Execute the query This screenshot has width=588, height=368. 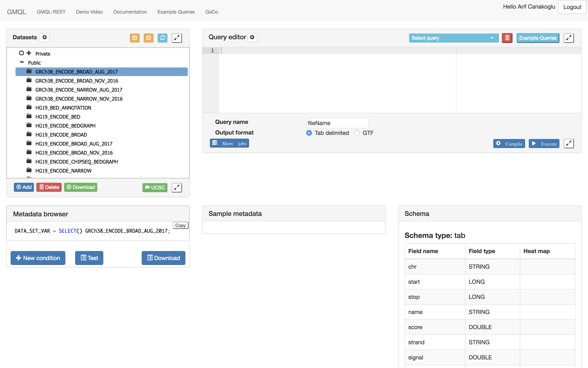[544, 144]
